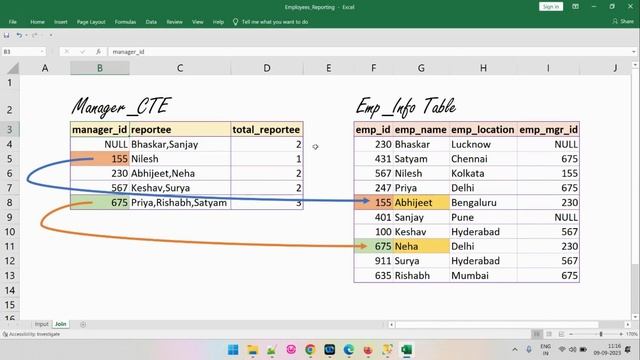Image resolution: width=640 pixels, height=360 pixels.
Task: Switch to Page Layout view icon
Action: (549, 334)
